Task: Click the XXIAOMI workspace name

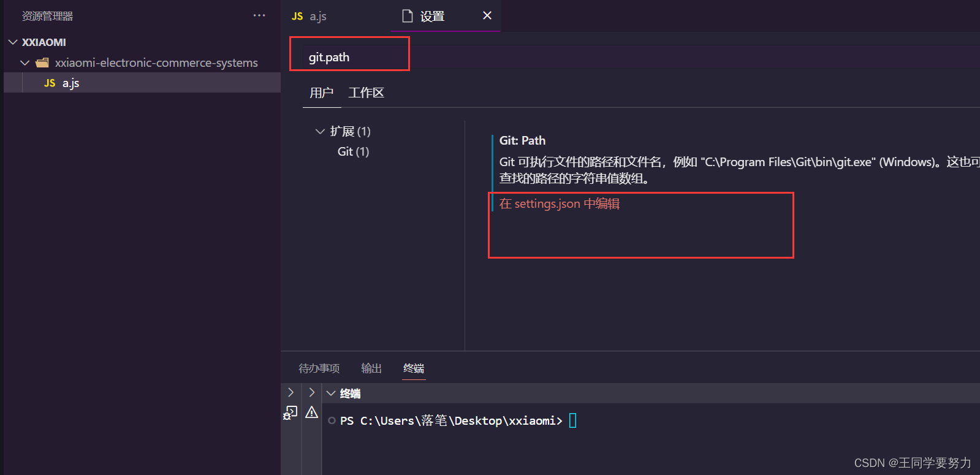Action: [44, 42]
